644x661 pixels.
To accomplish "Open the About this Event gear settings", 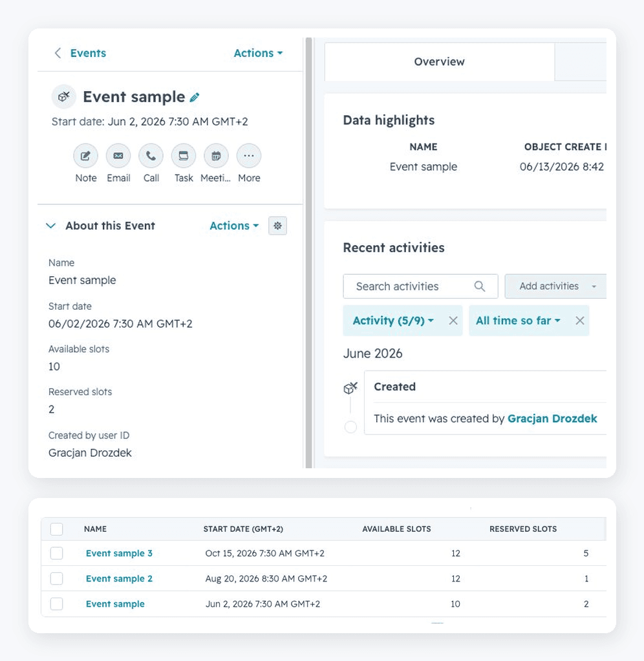I will pyautogui.click(x=277, y=226).
